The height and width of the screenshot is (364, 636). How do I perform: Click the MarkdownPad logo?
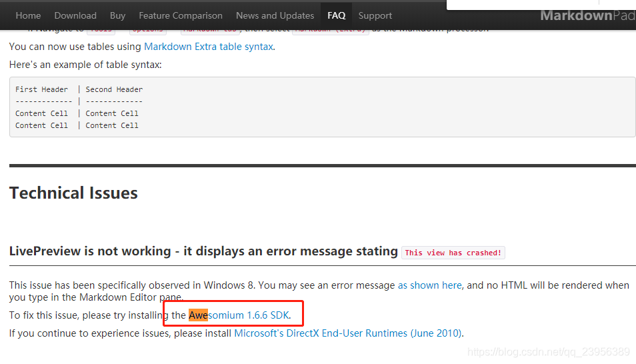click(x=588, y=15)
